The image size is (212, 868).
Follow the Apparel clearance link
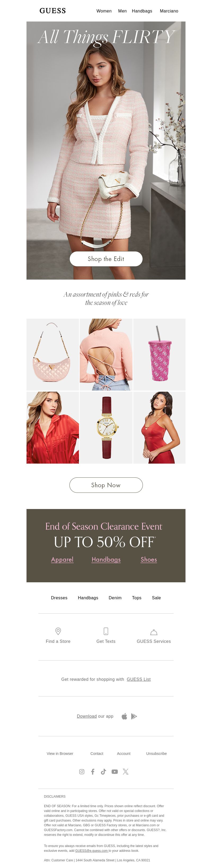[62, 559]
